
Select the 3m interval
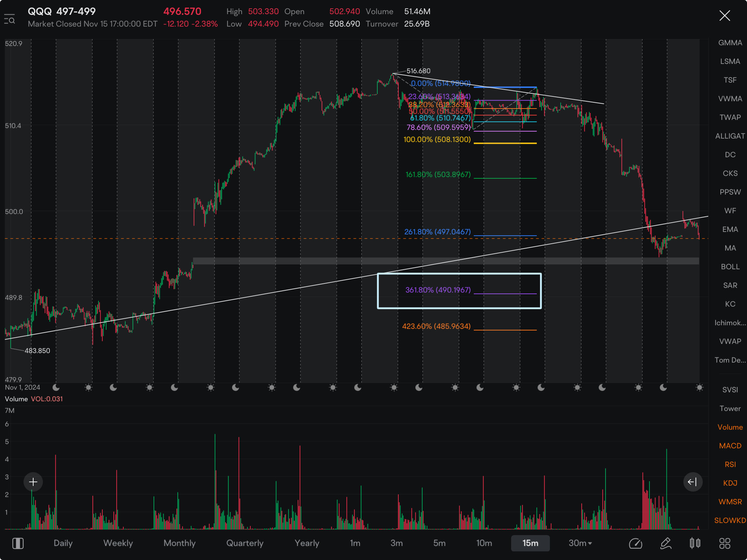pyautogui.click(x=397, y=543)
